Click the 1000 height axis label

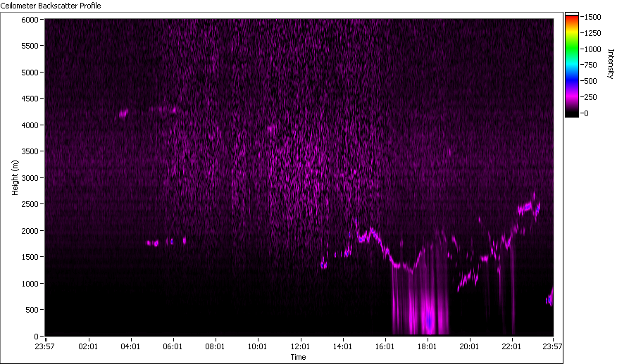pyautogui.click(x=30, y=284)
